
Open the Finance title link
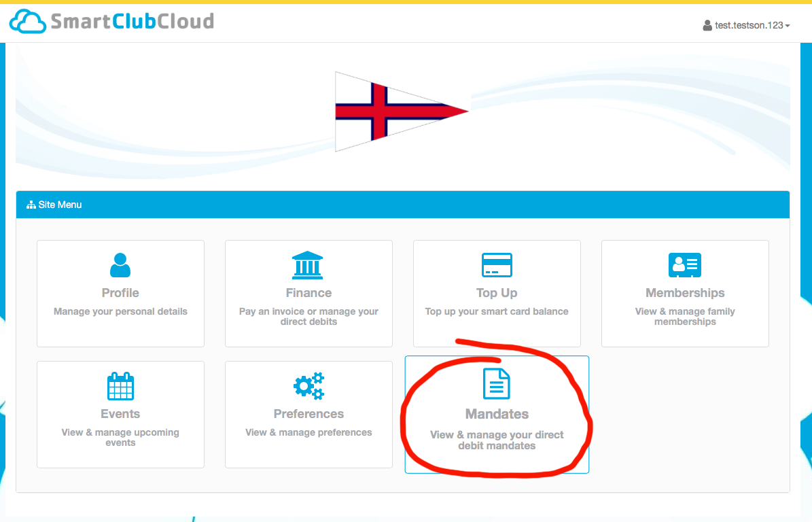pyautogui.click(x=308, y=293)
